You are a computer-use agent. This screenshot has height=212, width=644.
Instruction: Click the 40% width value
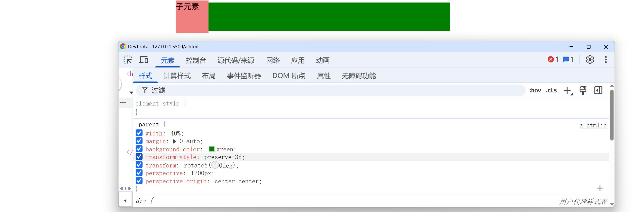point(176,133)
